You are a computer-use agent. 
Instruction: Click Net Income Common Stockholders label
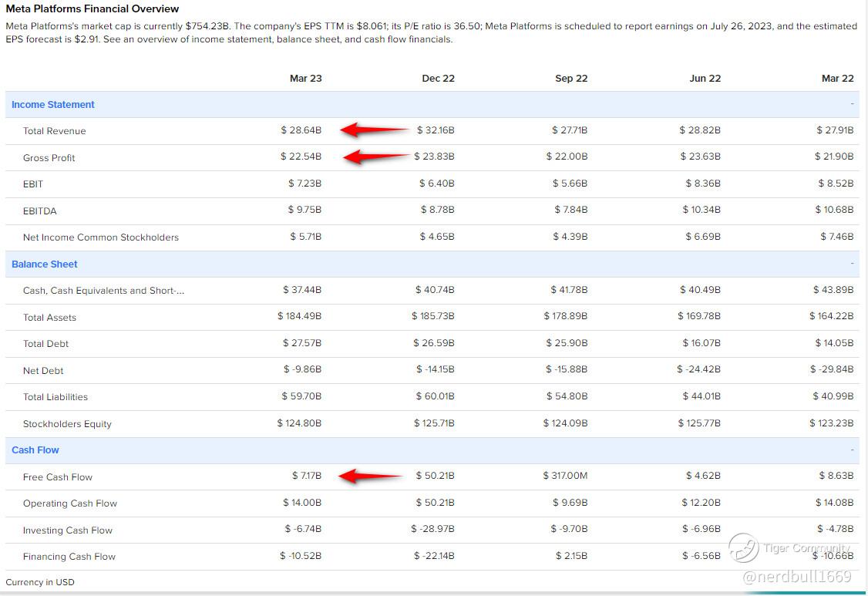coord(101,237)
